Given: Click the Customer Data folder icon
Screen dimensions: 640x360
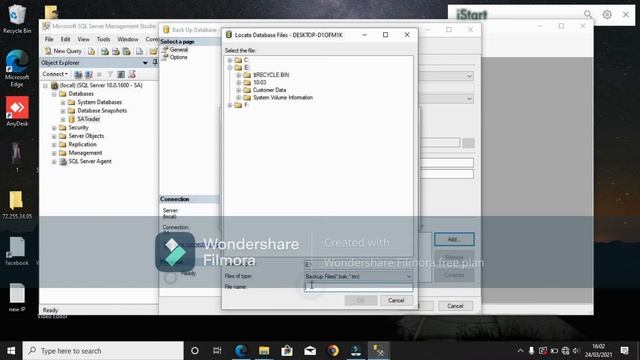Looking at the screenshot, I should tap(247, 90).
